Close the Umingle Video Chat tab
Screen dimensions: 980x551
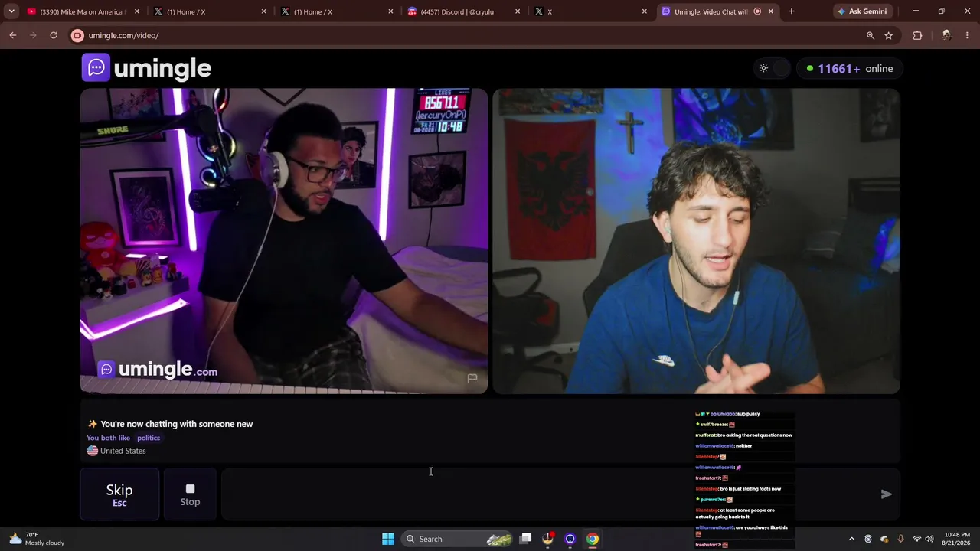tap(771, 11)
